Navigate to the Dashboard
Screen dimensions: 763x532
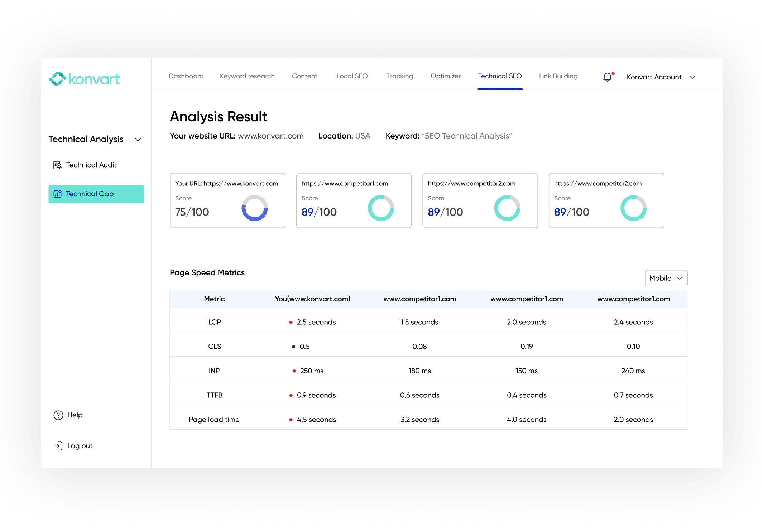pos(186,76)
